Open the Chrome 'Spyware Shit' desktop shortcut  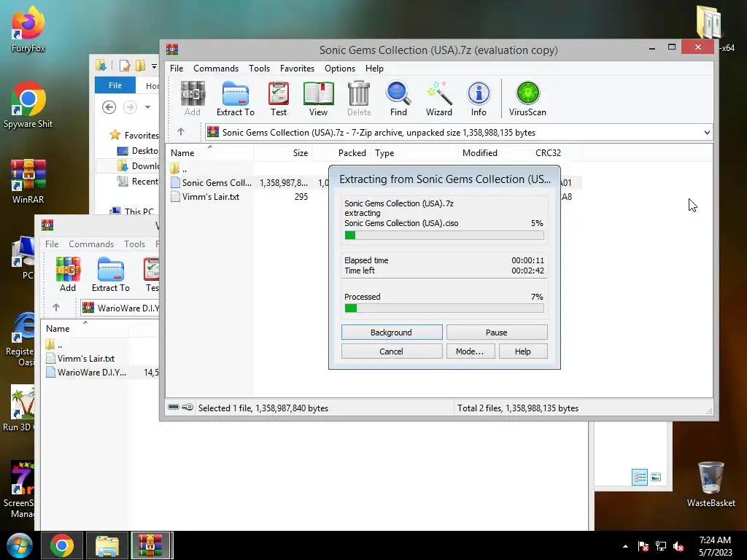[x=28, y=105]
